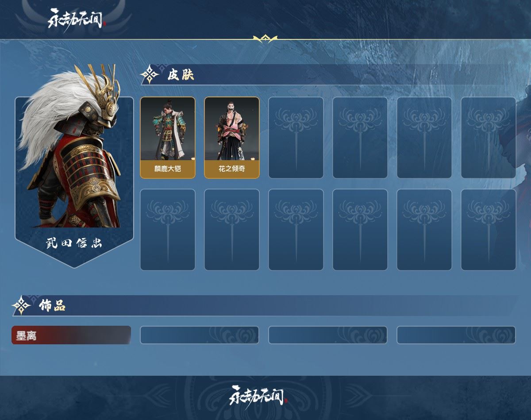Click the 永劫无间 logo at top left
531x420 pixels.
pos(77,19)
